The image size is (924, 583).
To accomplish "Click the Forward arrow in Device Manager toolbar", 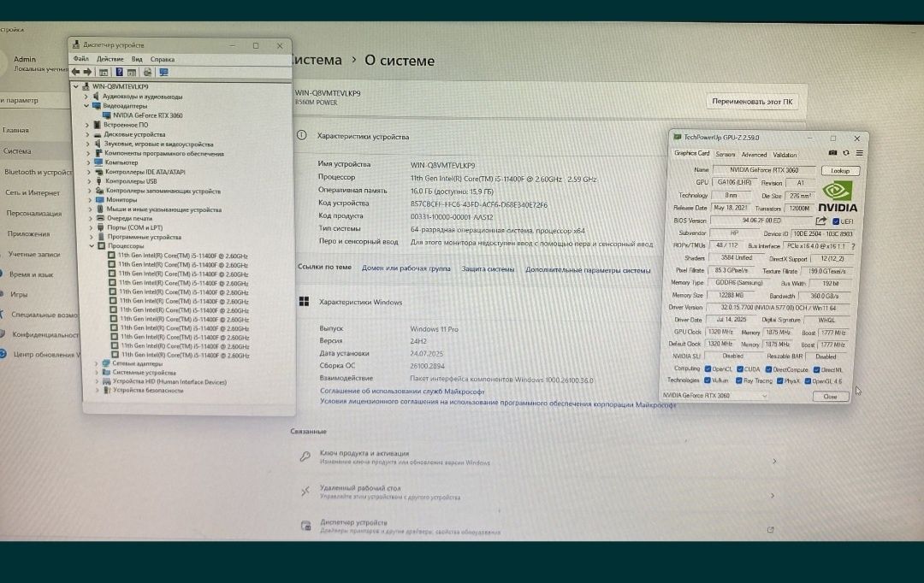I will (87, 72).
